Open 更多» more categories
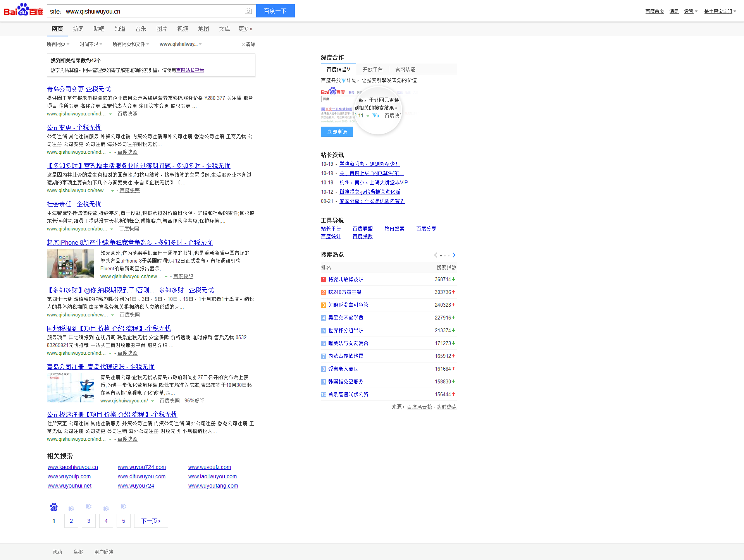The image size is (744, 560). [x=245, y=29]
